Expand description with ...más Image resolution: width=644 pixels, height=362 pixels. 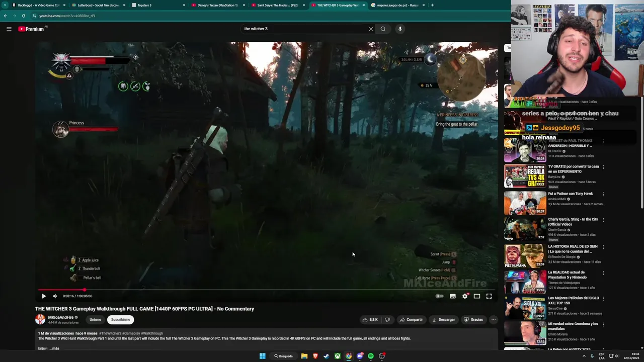click(x=54, y=348)
